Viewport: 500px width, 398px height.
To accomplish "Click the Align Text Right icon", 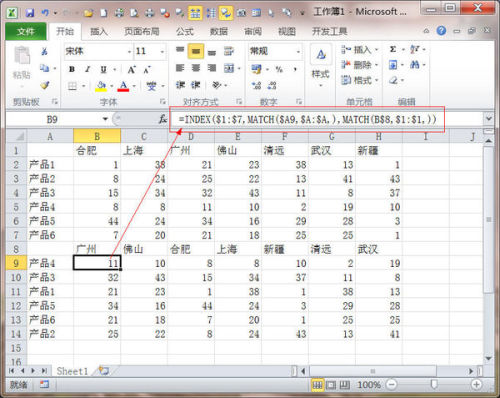I will [x=212, y=68].
